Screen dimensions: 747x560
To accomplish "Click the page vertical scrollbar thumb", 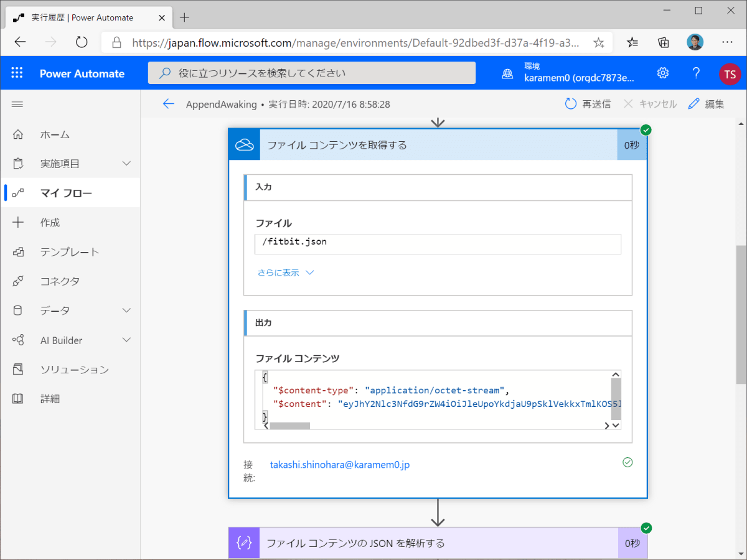I will click(741, 314).
